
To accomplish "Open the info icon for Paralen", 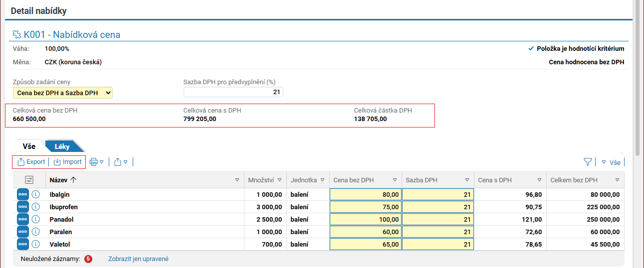I will click(36, 232).
